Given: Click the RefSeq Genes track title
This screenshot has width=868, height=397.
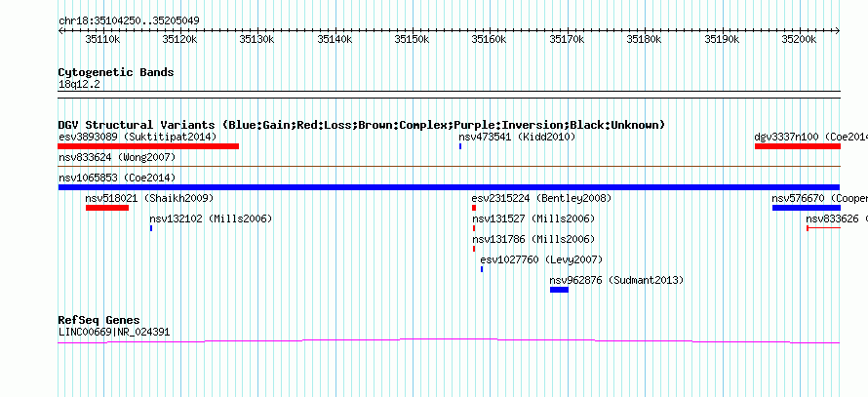Looking at the screenshot, I should pyautogui.click(x=99, y=320).
